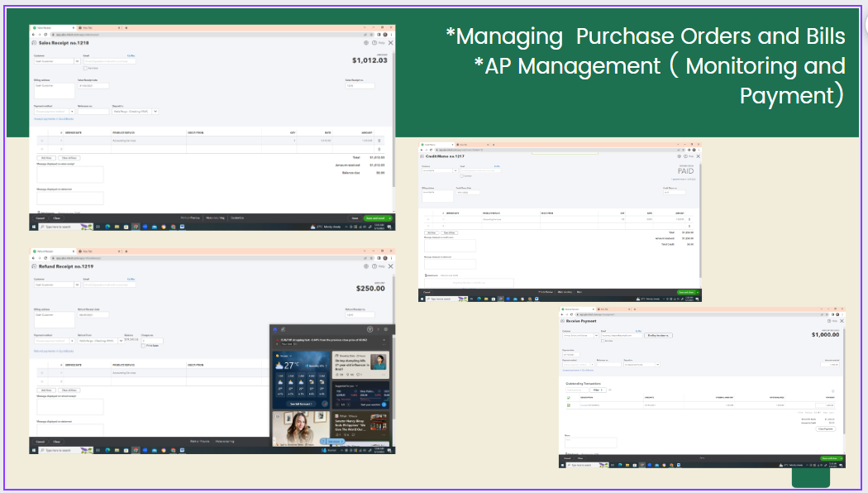Click Make recurring in Refund Receipt footer

pyautogui.click(x=225, y=442)
